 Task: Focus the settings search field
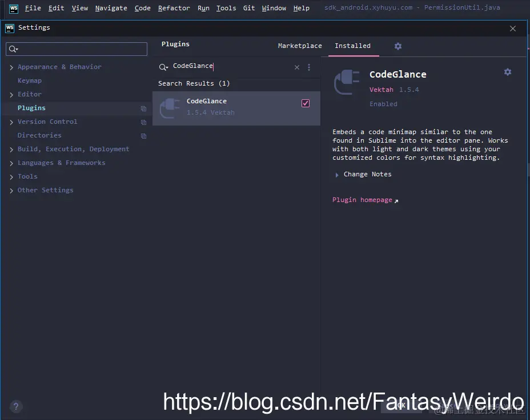(77, 49)
